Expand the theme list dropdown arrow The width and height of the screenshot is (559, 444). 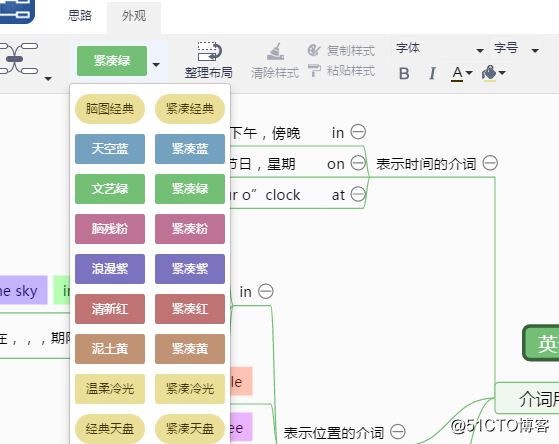tap(156, 65)
